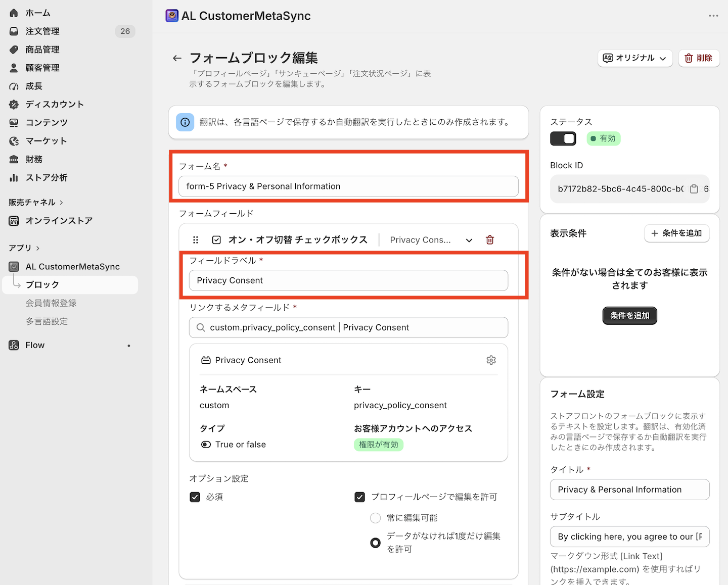This screenshot has width=728, height=585.
Task: Select the 常に編集可能 radio option
Action: 375,518
